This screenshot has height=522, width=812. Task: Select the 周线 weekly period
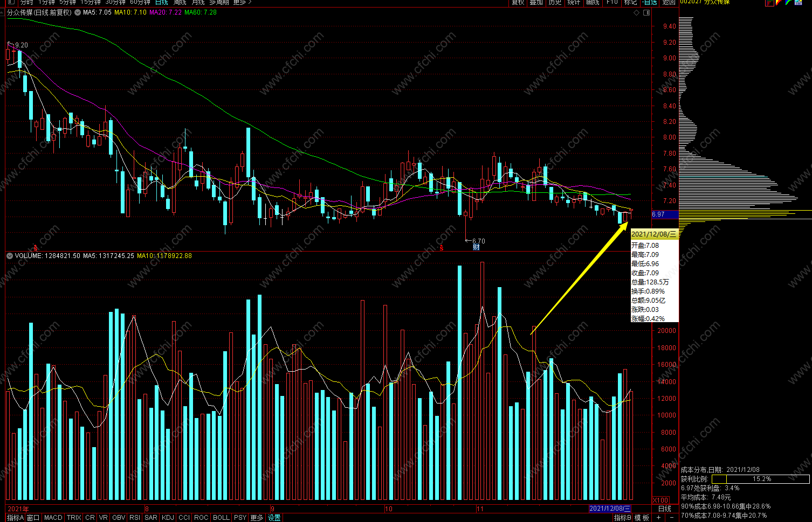(x=180, y=2)
